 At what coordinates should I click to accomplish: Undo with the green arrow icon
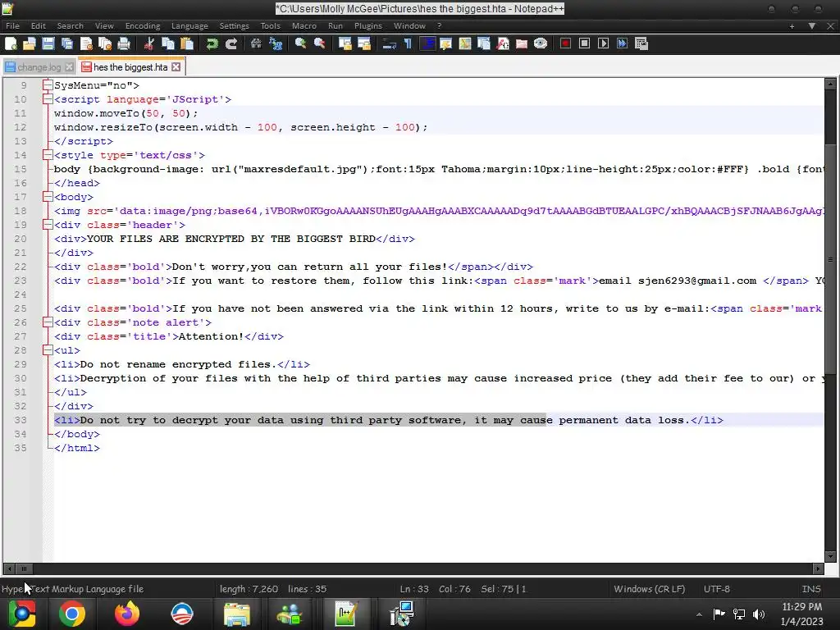pyautogui.click(x=212, y=44)
